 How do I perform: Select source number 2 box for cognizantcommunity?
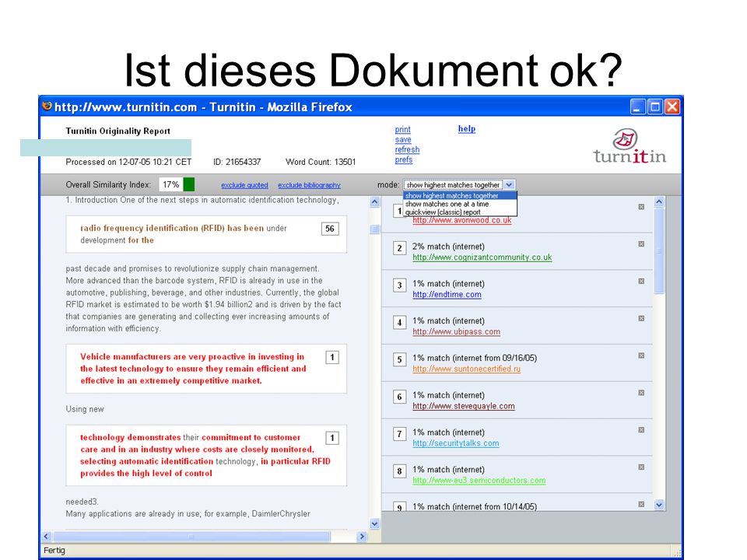point(400,247)
